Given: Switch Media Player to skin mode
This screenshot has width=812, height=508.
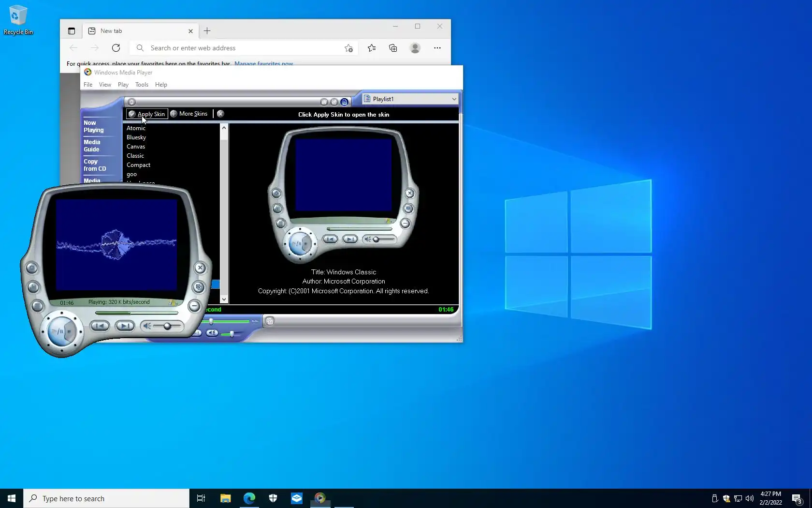Looking at the screenshot, I should [x=270, y=321].
